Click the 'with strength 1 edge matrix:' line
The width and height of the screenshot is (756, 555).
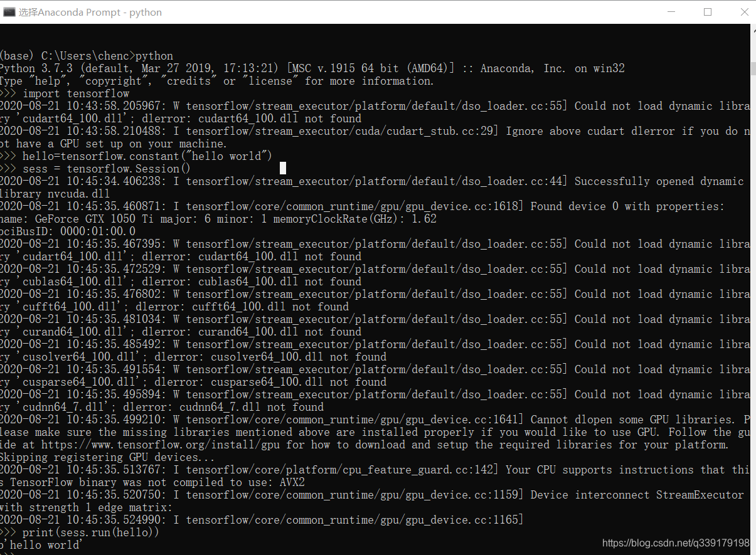86,507
